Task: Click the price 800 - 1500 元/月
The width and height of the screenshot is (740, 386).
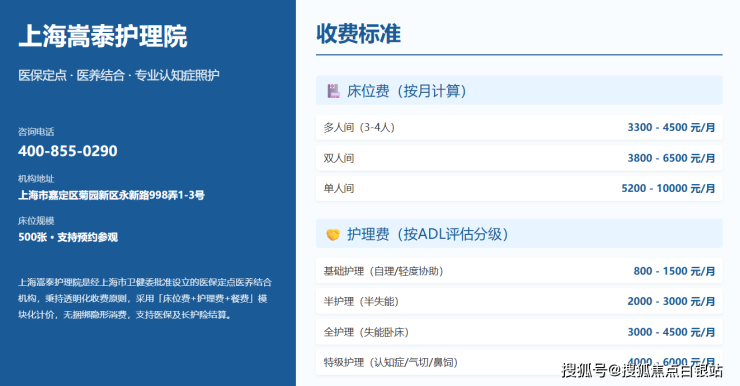Action: 674,271
